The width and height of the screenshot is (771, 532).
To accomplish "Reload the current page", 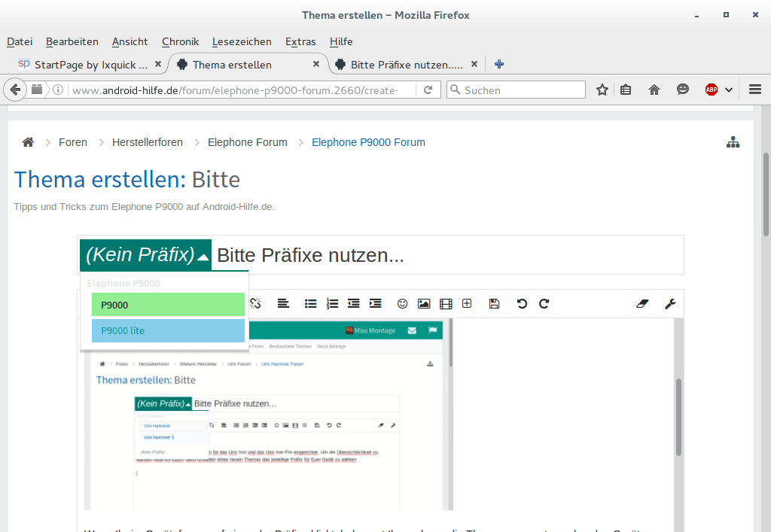I will coord(428,90).
